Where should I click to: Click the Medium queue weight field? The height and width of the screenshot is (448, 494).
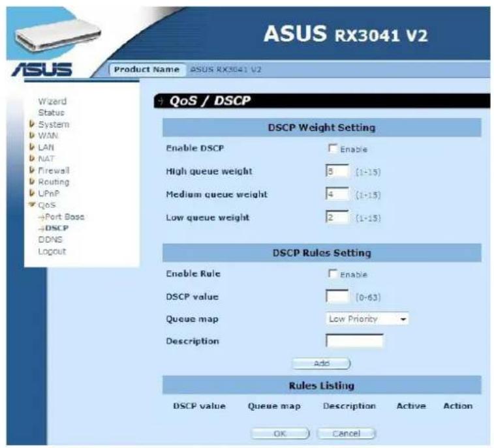click(x=337, y=194)
